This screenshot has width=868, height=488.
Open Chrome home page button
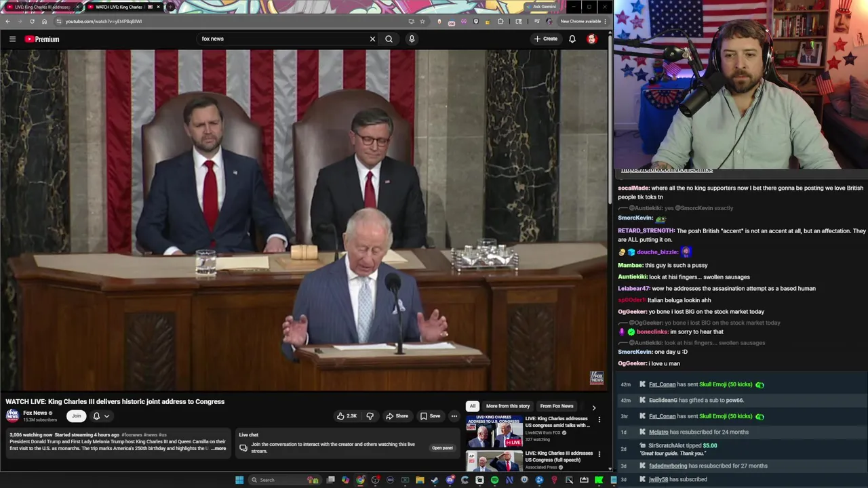pyautogui.click(x=44, y=21)
